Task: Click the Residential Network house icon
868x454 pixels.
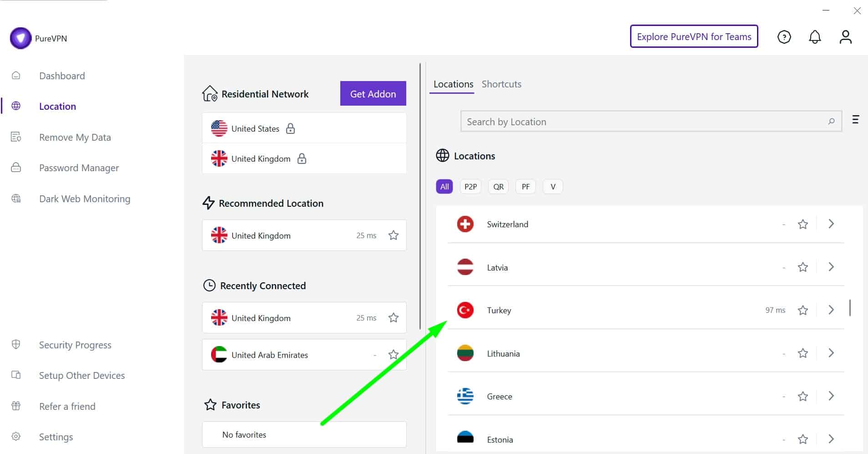Action: (210, 93)
